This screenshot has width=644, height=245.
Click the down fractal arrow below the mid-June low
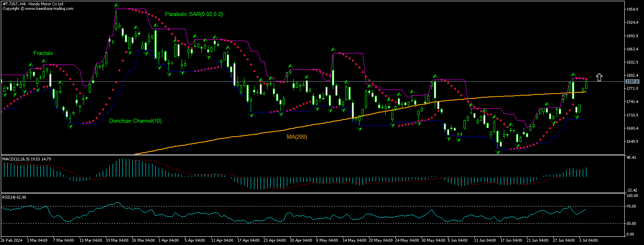point(498,152)
